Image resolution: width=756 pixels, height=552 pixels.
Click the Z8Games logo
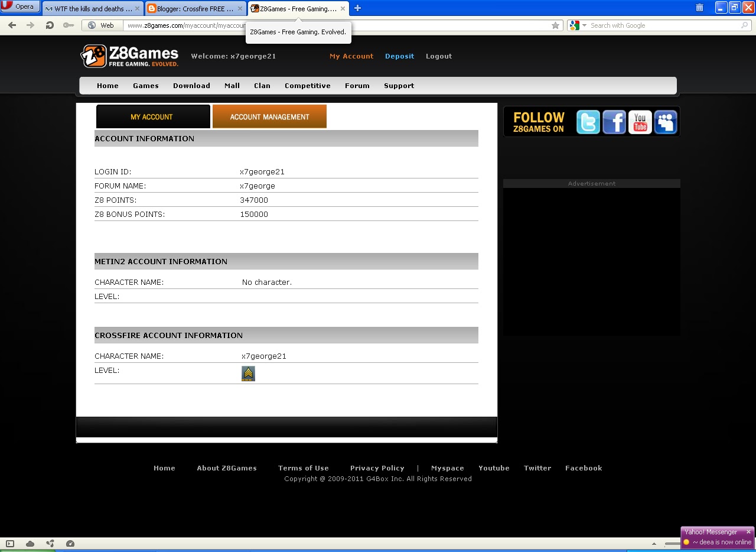coord(129,56)
